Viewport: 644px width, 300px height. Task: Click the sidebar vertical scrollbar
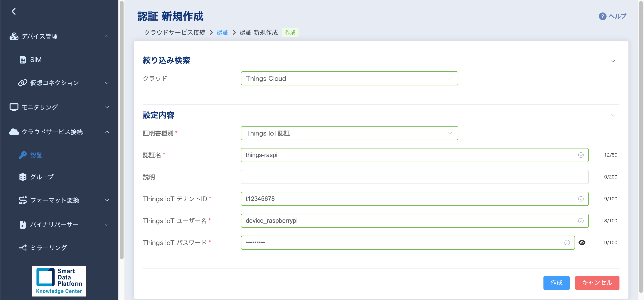click(x=122, y=130)
